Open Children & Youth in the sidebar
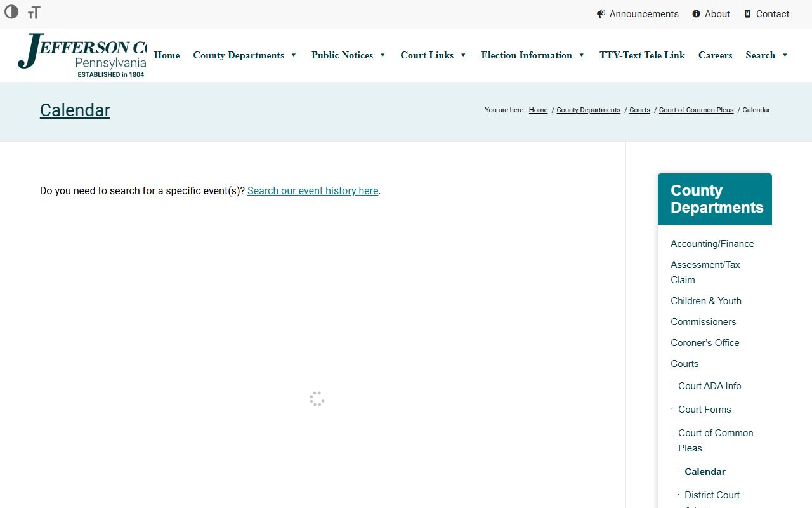 pyautogui.click(x=706, y=301)
